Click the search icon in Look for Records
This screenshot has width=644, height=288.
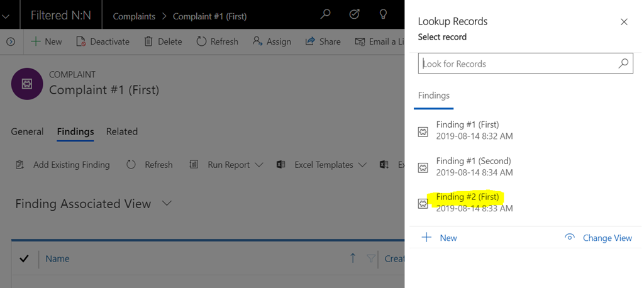pyautogui.click(x=623, y=64)
